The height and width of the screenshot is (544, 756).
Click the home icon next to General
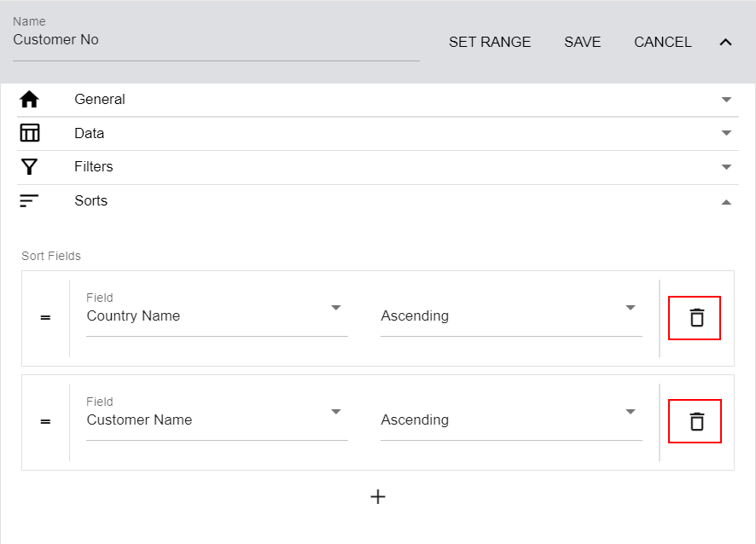(x=28, y=99)
